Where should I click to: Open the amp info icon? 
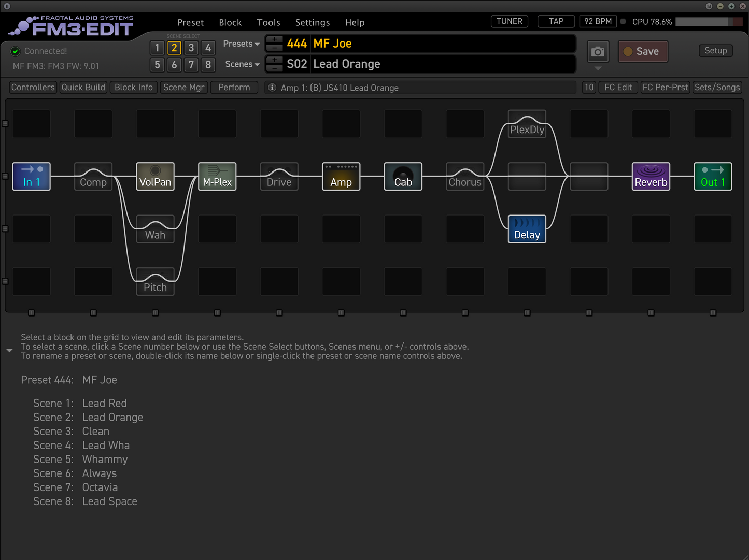pos(272,88)
